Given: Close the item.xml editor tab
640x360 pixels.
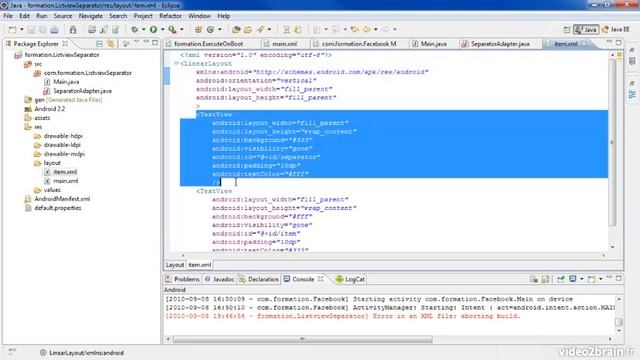Looking at the screenshot, I should [x=584, y=43].
